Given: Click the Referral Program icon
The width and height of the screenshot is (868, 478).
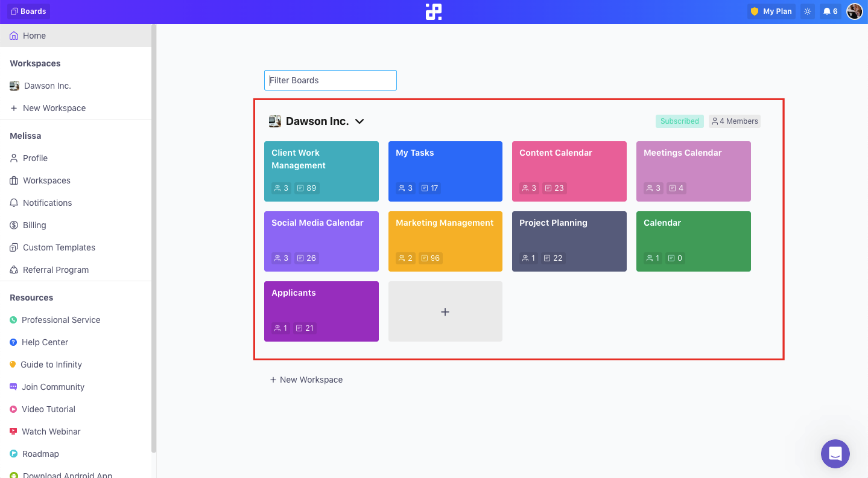Looking at the screenshot, I should tap(13, 270).
